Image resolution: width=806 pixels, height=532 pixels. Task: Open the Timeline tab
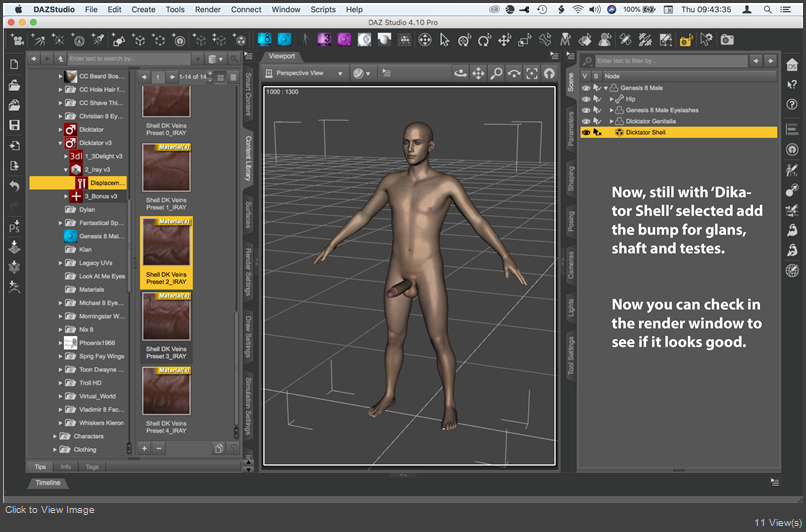pyautogui.click(x=48, y=483)
